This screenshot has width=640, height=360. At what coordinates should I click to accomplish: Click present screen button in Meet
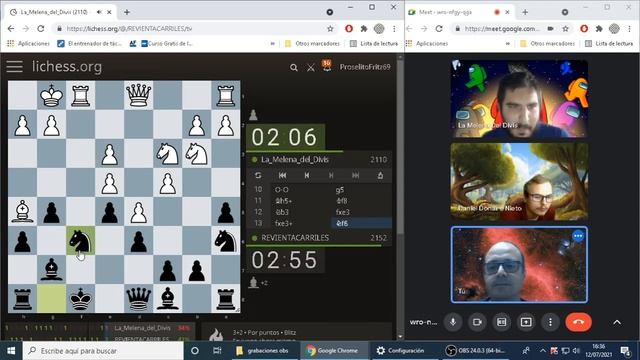pyautogui.click(x=526, y=322)
